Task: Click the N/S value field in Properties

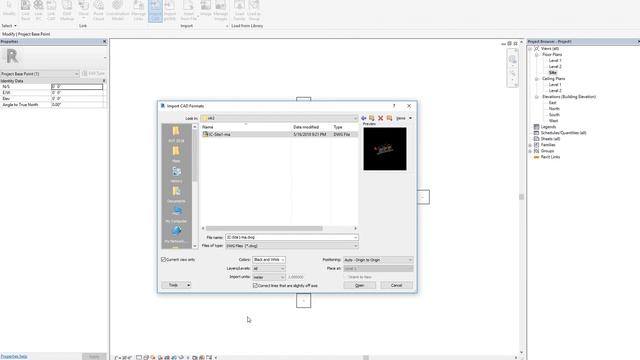Action: pos(77,87)
